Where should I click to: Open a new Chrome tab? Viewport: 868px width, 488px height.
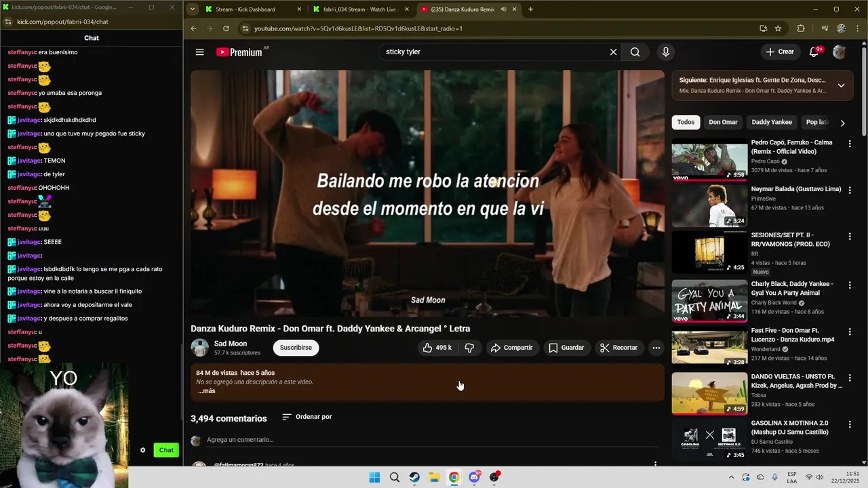[530, 9]
